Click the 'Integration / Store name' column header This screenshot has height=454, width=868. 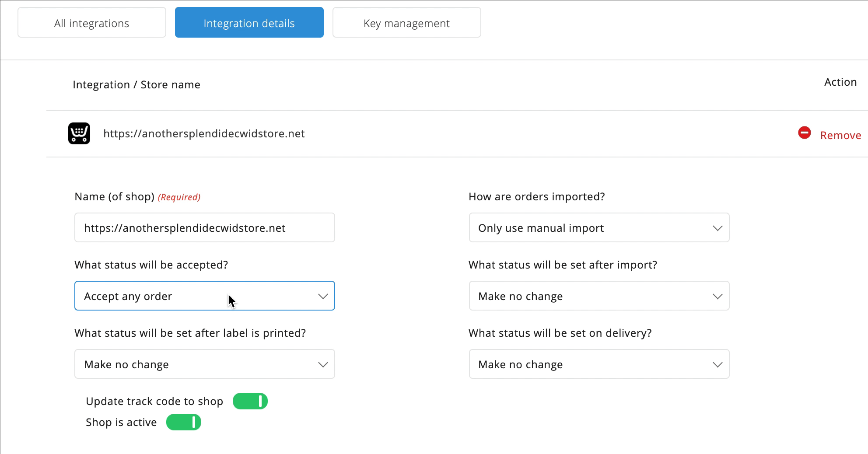tap(136, 84)
